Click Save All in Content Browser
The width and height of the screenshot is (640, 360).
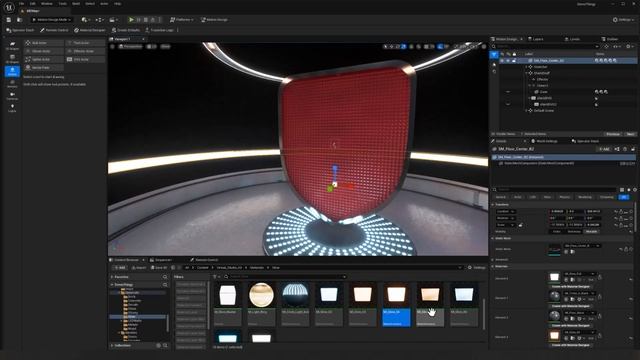[158, 268]
